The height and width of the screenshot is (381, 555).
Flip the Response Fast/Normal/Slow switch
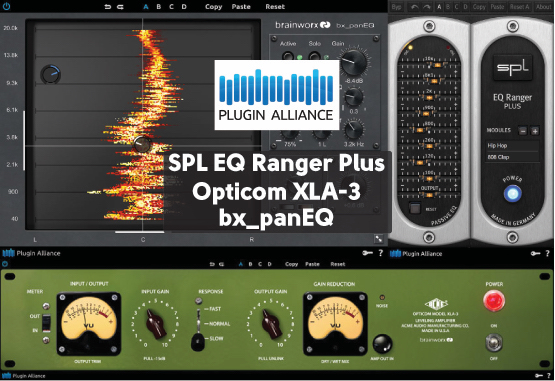point(198,331)
